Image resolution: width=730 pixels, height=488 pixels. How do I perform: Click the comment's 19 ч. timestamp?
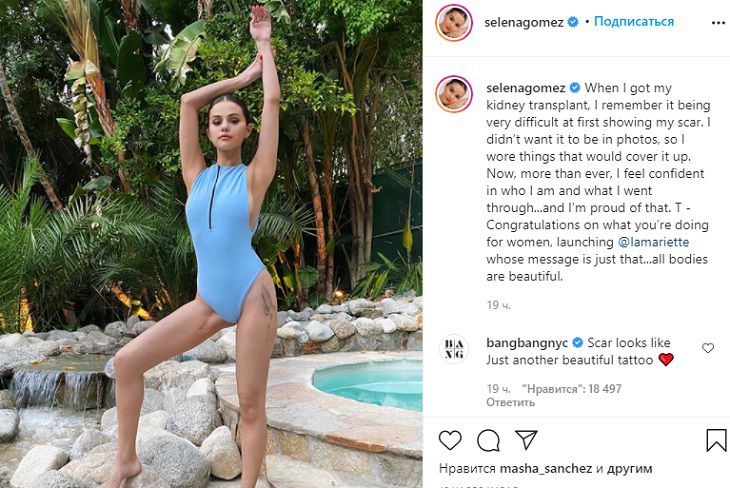click(498, 387)
